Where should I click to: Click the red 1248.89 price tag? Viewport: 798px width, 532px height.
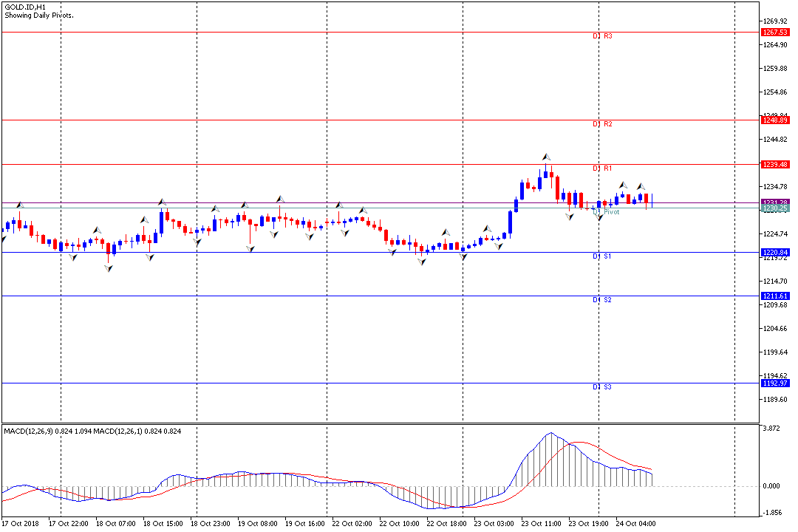click(775, 120)
